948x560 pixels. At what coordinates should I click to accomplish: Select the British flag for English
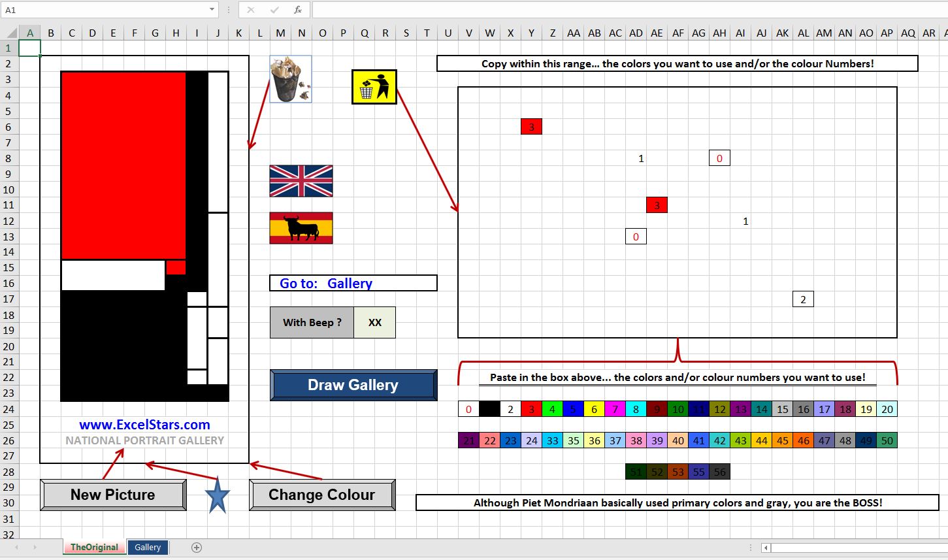click(301, 181)
